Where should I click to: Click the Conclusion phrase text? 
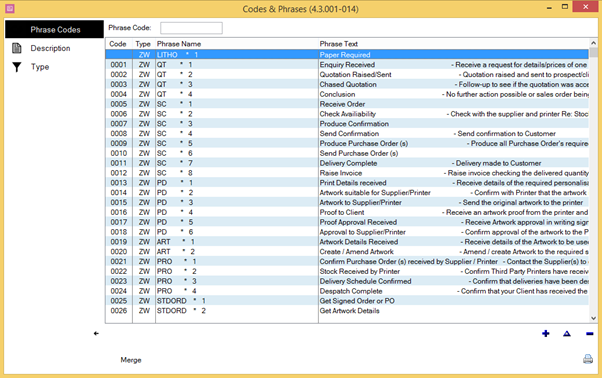[x=337, y=94]
